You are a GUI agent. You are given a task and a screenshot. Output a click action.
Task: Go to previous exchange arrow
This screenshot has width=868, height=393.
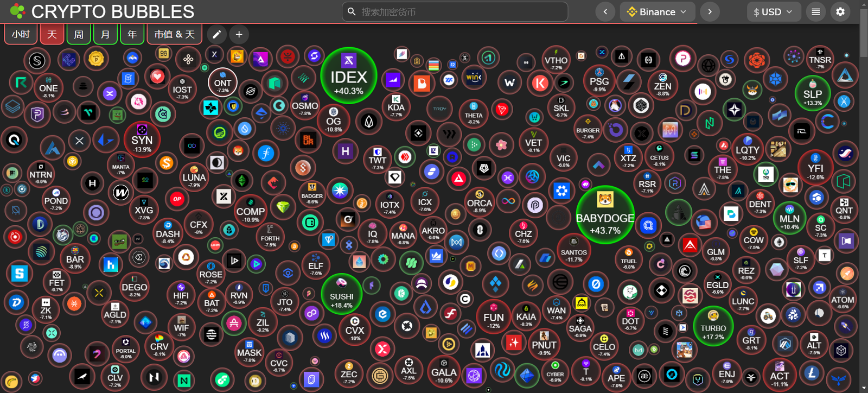click(605, 11)
